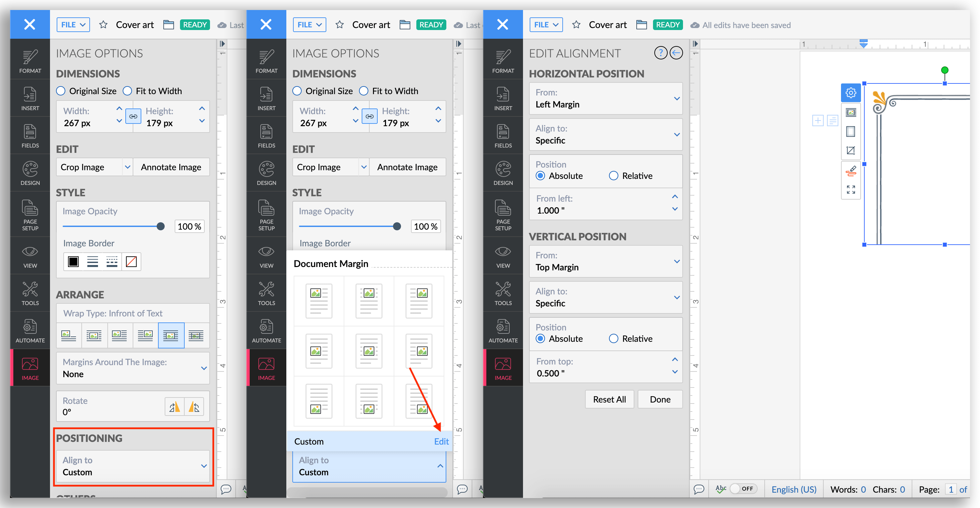Open the Automate sidebar tab

click(x=30, y=330)
